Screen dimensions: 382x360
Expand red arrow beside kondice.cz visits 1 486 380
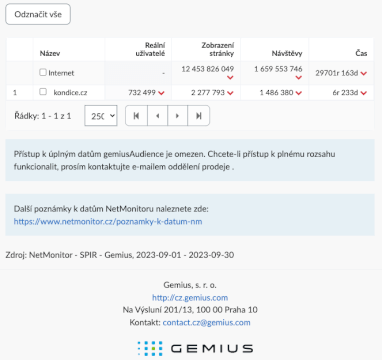[299, 93]
